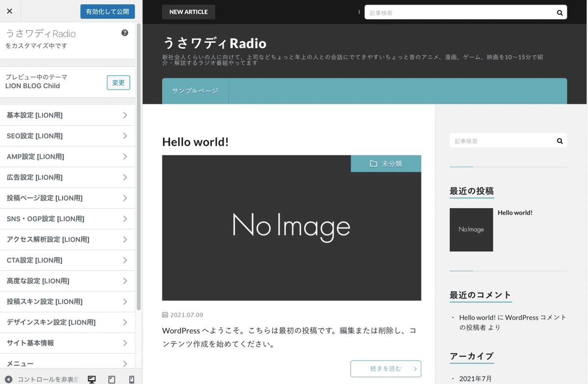Switch to tablet preview icon

click(x=112, y=380)
